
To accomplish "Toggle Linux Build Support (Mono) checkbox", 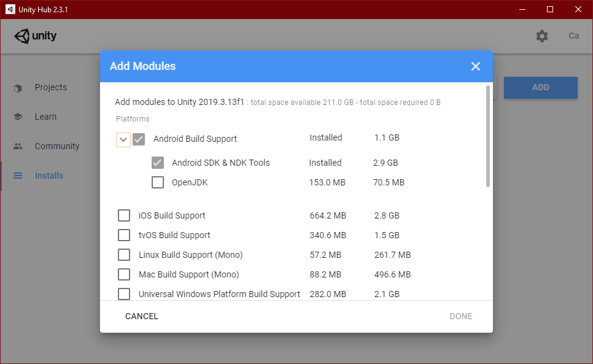I will click(124, 255).
